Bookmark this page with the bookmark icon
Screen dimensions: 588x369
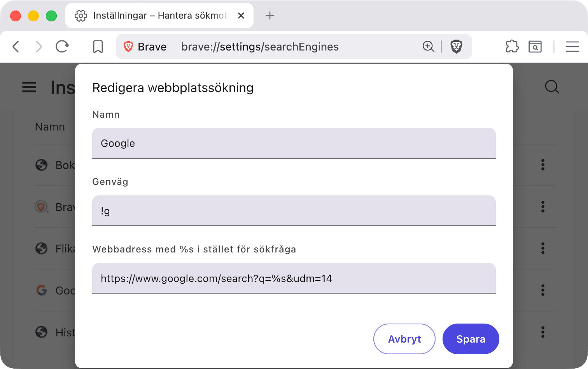point(98,47)
